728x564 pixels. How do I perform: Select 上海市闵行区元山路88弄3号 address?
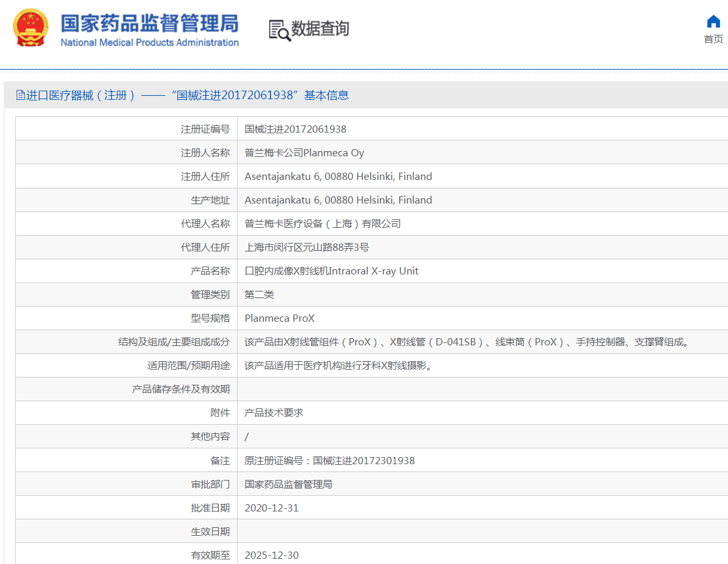click(x=307, y=248)
